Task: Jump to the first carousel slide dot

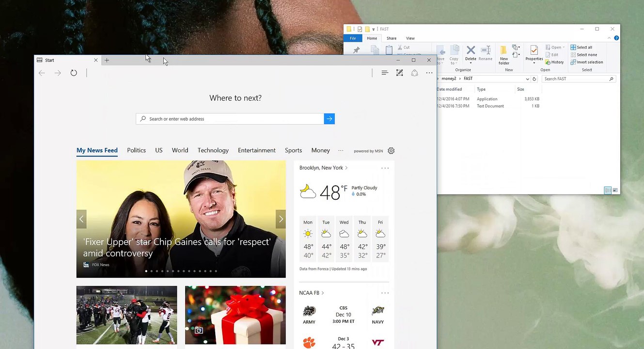Action: (146, 271)
